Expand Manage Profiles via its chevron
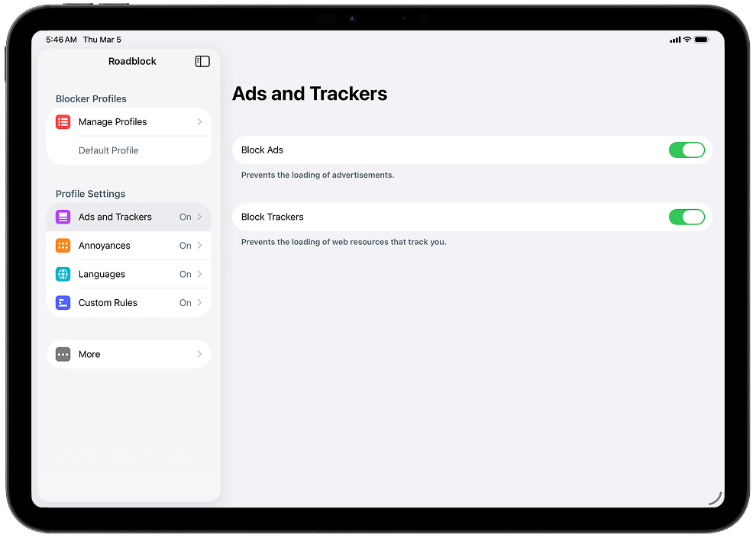 199,121
